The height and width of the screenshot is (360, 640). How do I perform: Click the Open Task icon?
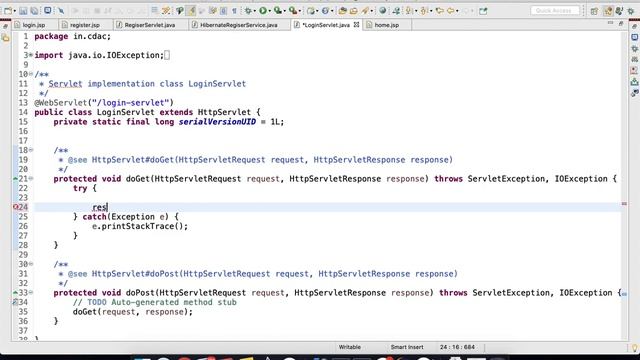(x=353, y=11)
